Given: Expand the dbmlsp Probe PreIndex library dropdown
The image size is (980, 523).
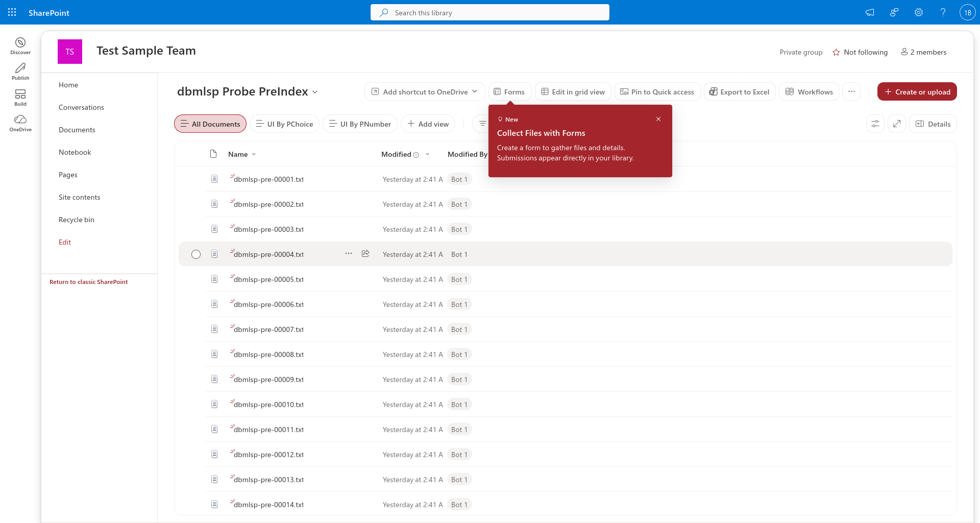Looking at the screenshot, I should click(315, 92).
